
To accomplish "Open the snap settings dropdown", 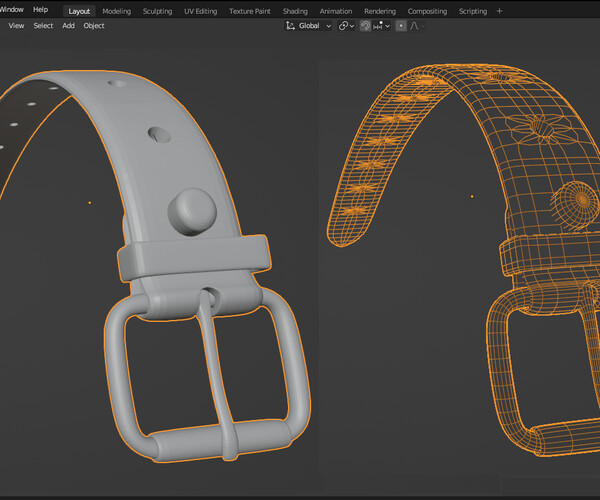I will 382,26.
